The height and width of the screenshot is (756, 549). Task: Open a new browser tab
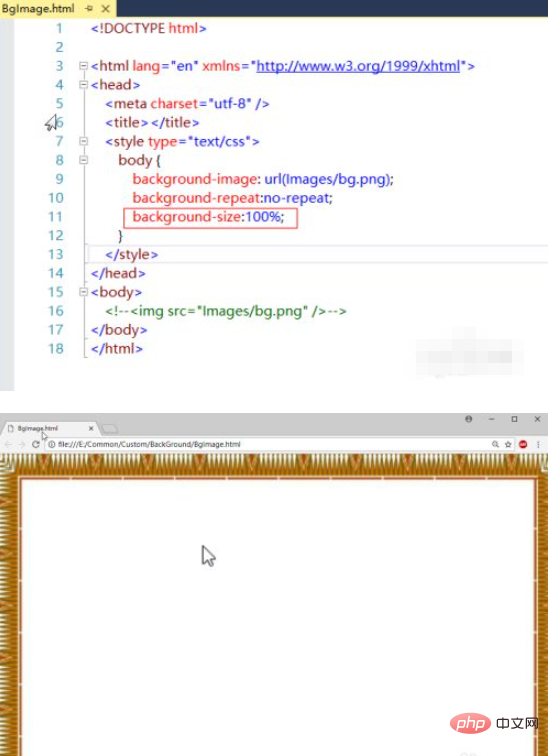coord(110,429)
